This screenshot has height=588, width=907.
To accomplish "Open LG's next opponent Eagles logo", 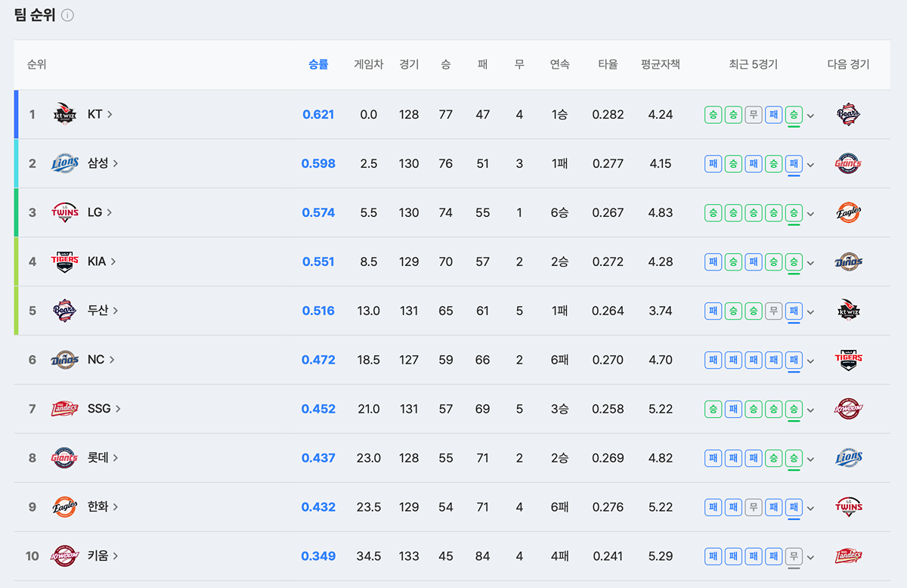I will pyautogui.click(x=849, y=212).
